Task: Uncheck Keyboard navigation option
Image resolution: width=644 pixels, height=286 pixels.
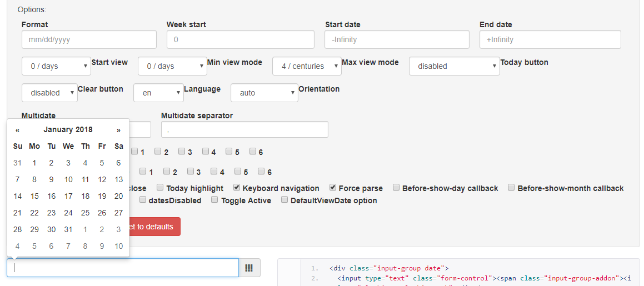Action: [237, 188]
